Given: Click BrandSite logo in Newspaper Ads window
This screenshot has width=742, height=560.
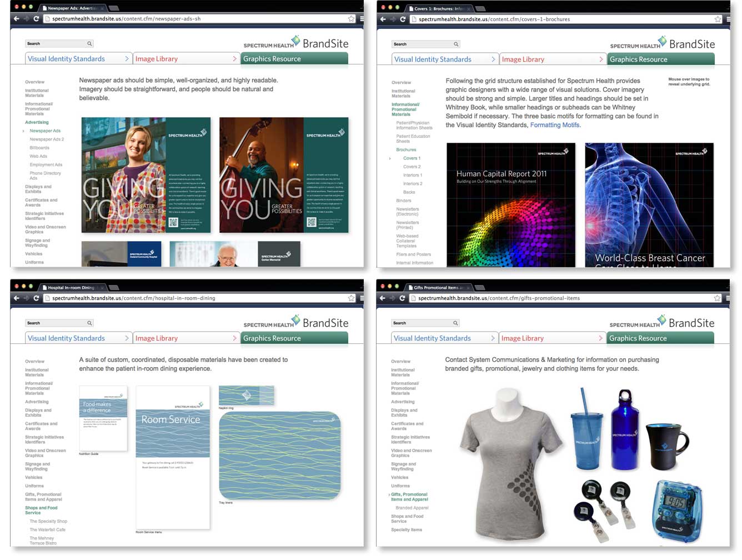Looking at the screenshot, I should (296, 43).
